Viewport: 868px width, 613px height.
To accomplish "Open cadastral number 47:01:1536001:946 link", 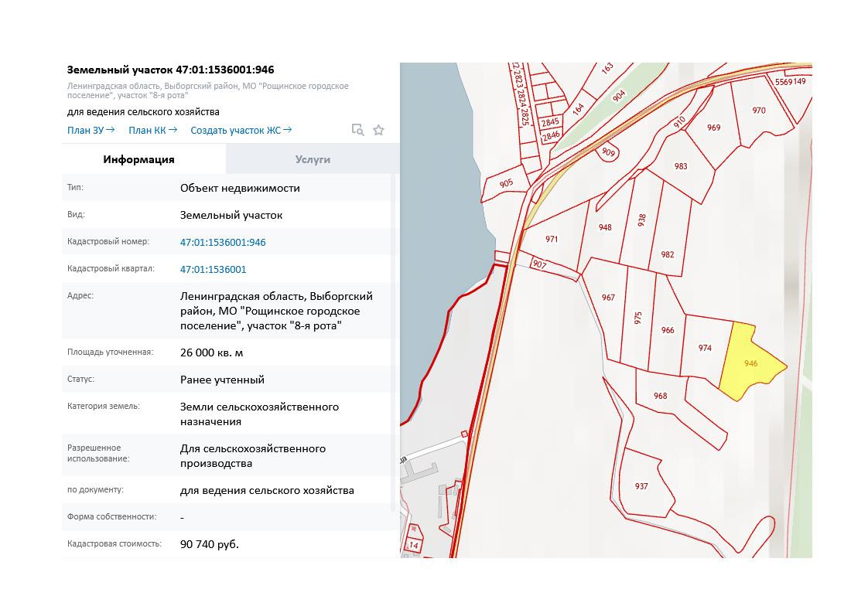I will 223,242.
